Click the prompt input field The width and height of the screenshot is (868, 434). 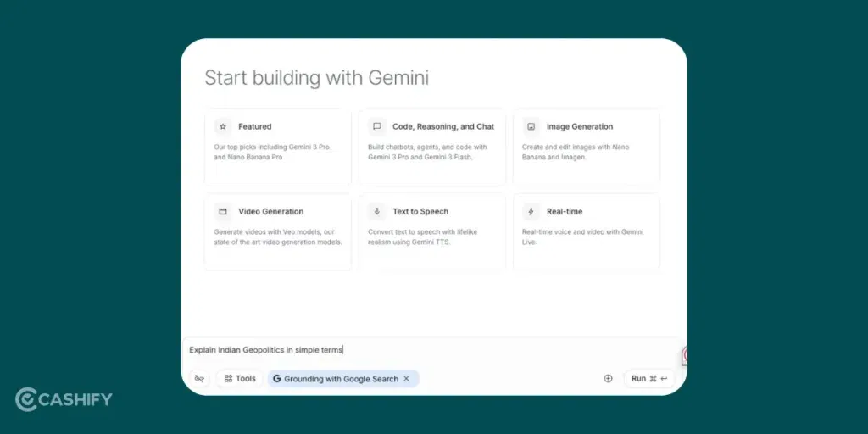[431, 350]
